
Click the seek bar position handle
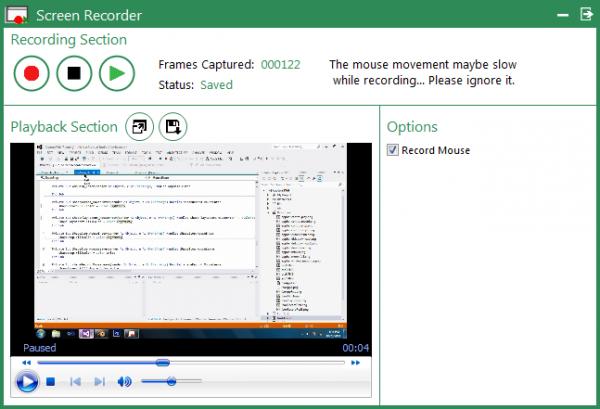163,362
